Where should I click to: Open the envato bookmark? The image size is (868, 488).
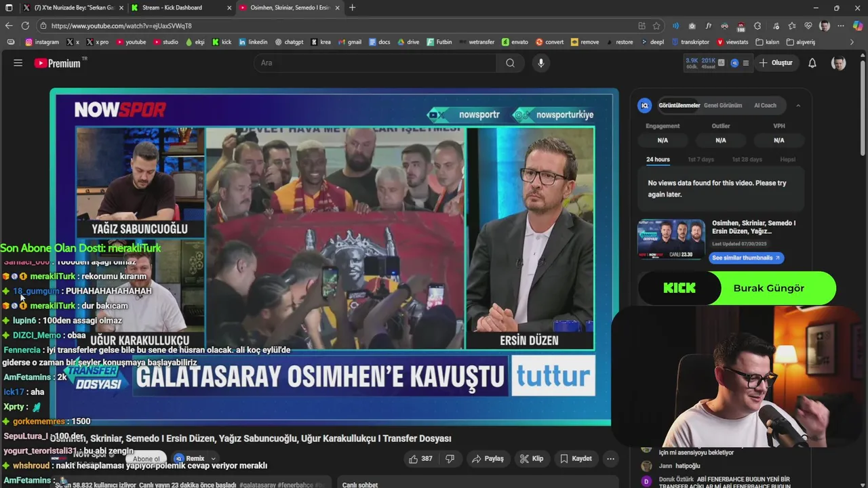point(515,42)
